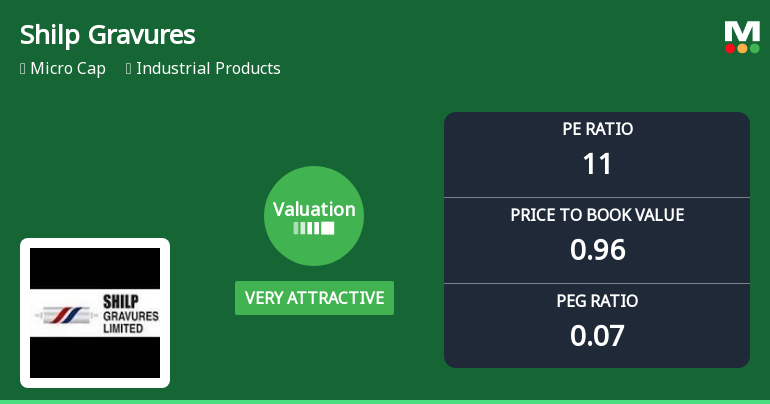Viewport: 770px width, 404px height.
Task: Click the PE ratio value 11
Action: point(597,164)
